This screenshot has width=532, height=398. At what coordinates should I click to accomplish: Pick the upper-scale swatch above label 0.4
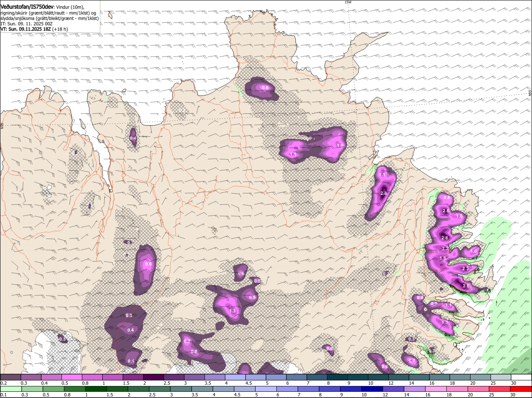click(51, 377)
